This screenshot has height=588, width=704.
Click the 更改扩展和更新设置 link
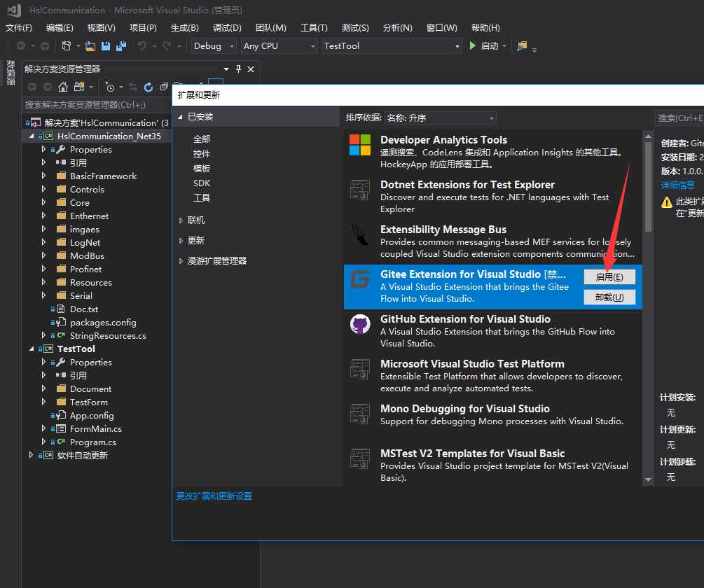point(214,496)
